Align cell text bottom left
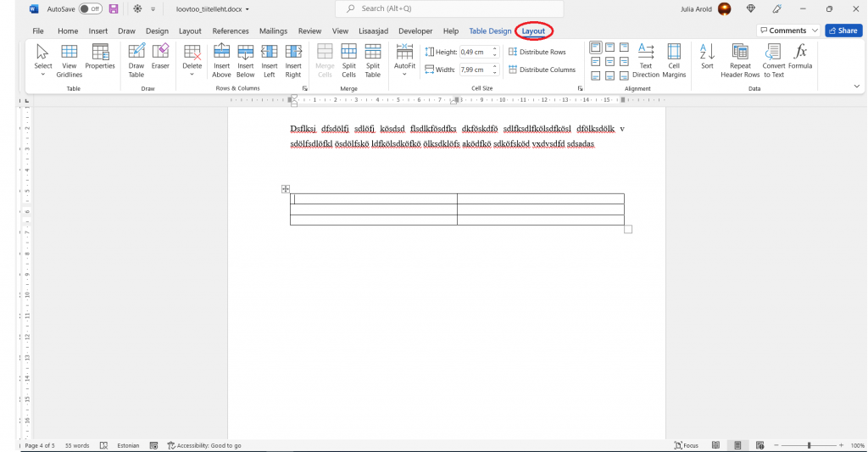Viewport: 868px width, 452px height. 596,75
